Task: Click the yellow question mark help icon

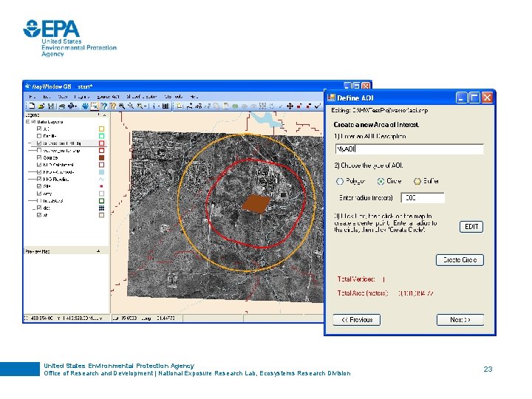Action: [x=113, y=106]
